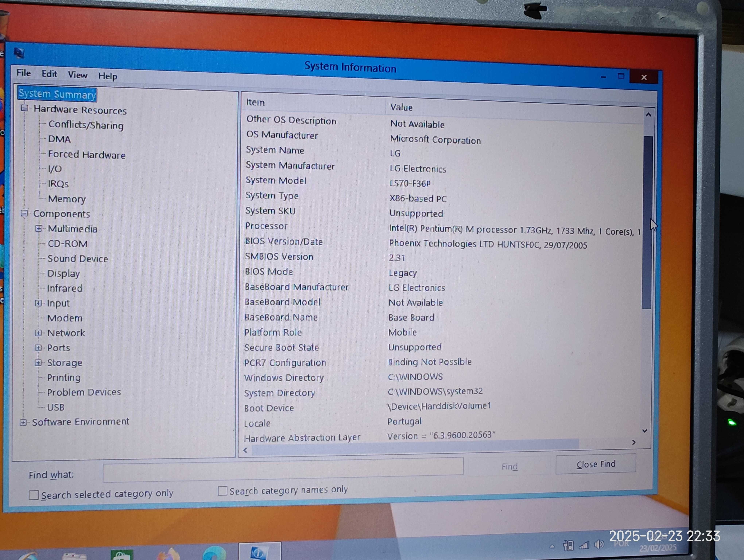Select IRQs tree item

[x=58, y=184]
